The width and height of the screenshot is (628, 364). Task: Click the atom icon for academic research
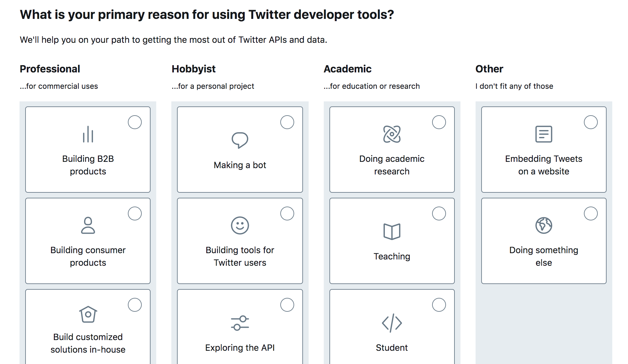click(392, 134)
